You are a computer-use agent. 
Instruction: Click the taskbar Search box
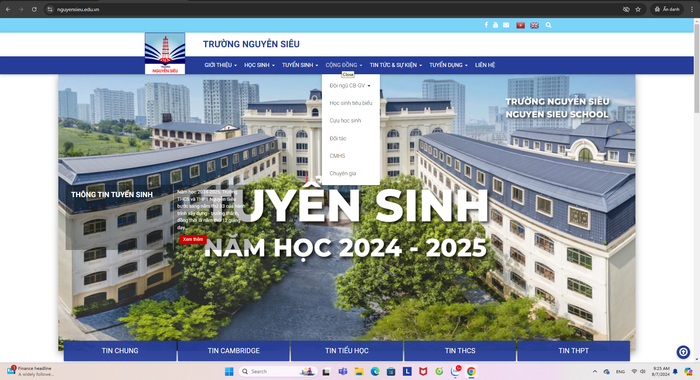(x=278, y=372)
